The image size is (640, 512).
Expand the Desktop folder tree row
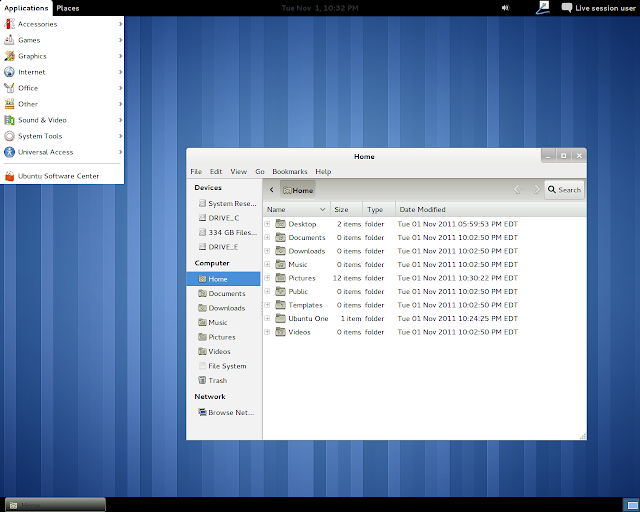coord(267,224)
